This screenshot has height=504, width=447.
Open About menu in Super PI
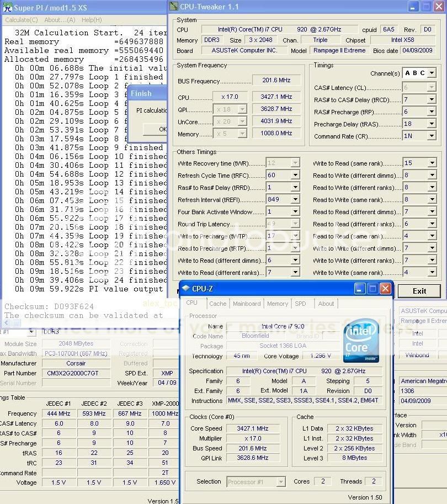tap(60, 20)
